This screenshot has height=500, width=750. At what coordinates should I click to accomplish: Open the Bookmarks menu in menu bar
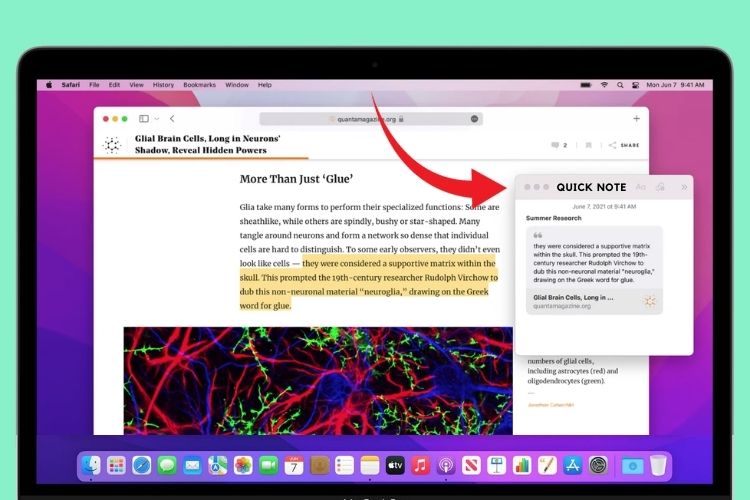coord(199,85)
